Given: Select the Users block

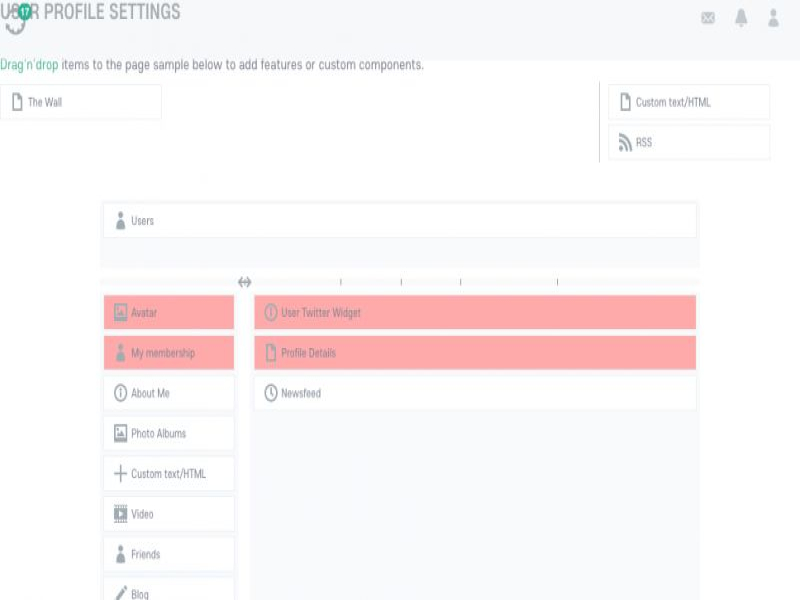Looking at the screenshot, I should (x=399, y=221).
